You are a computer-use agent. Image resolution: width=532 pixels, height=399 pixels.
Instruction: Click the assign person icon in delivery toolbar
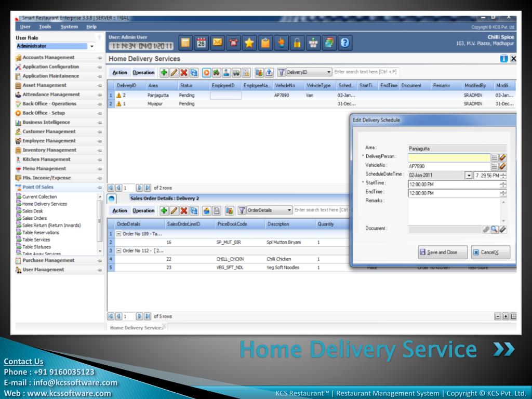coord(227,72)
